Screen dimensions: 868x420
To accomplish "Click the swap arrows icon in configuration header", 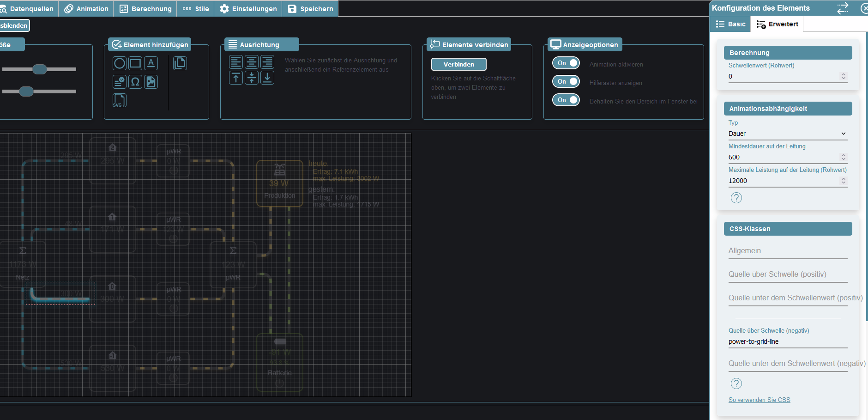I will [843, 8].
